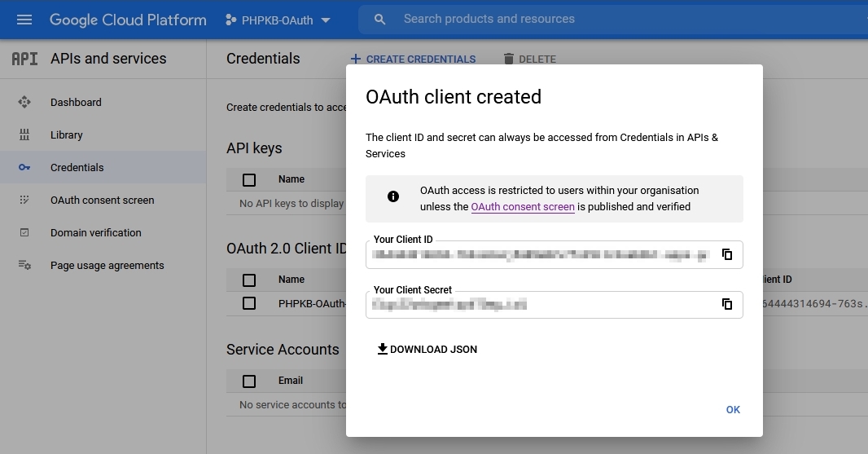
Task: Copy the Client ID with copy icon
Action: point(727,253)
